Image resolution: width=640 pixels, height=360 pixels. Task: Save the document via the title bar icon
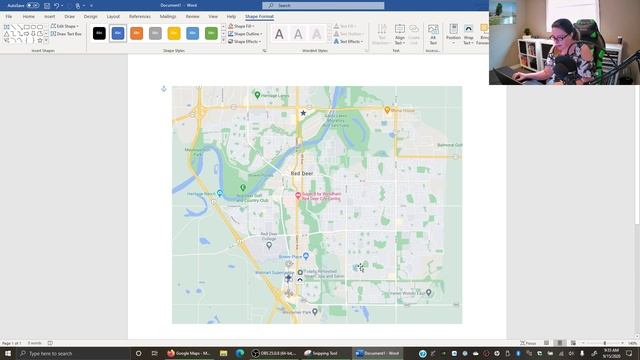[47, 6]
